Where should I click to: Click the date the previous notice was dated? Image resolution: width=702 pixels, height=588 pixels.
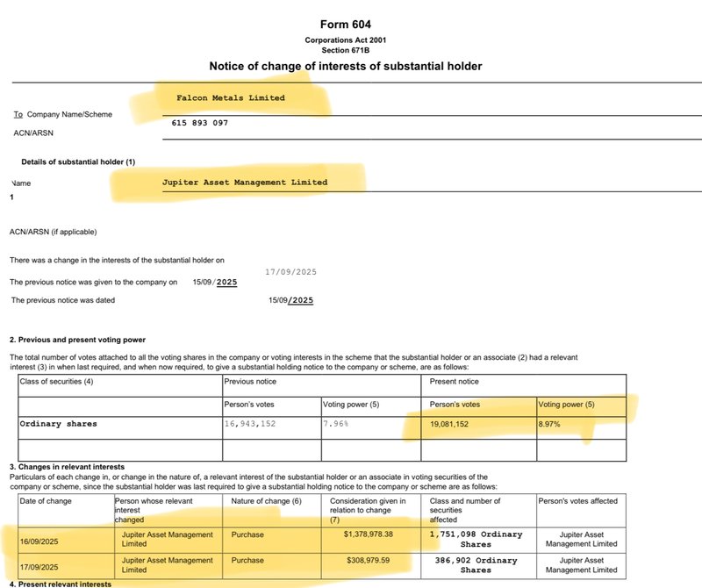pyautogui.click(x=290, y=300)
